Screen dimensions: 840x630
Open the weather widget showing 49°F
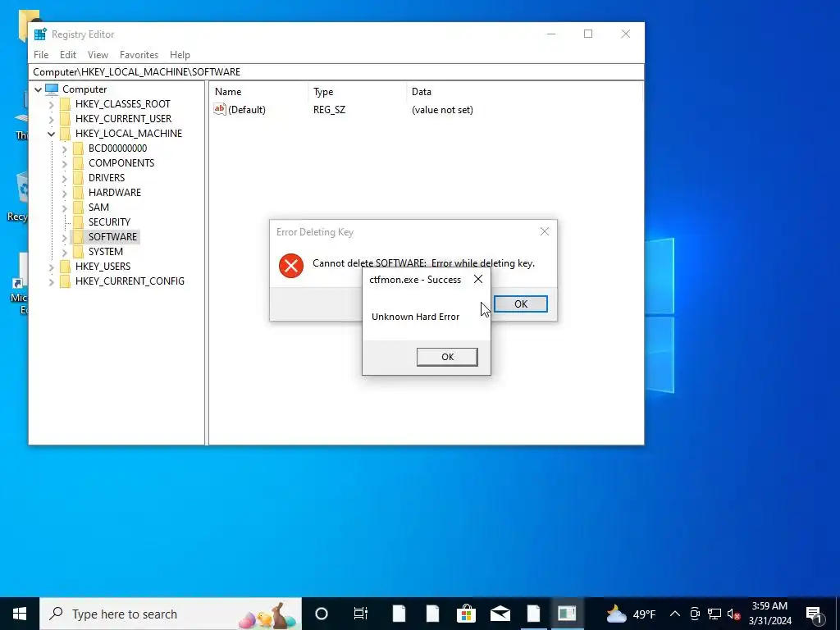point(631,614)
